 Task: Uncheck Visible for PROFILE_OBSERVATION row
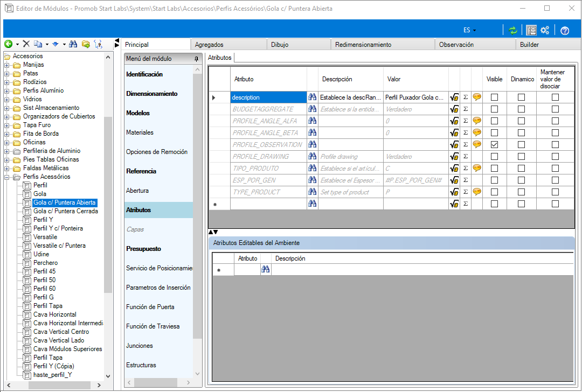point(494,145)
